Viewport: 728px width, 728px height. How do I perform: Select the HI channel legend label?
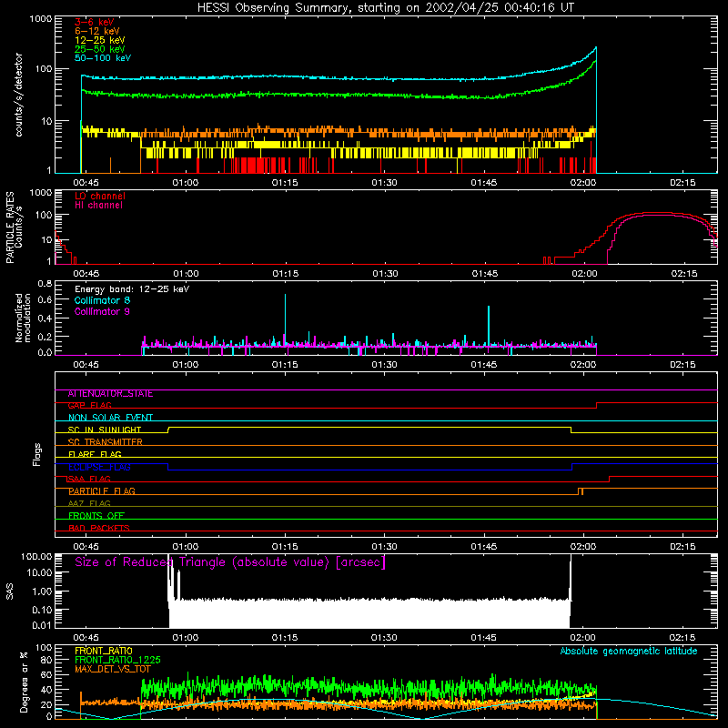pyautogui.click(x=98, y=206)
